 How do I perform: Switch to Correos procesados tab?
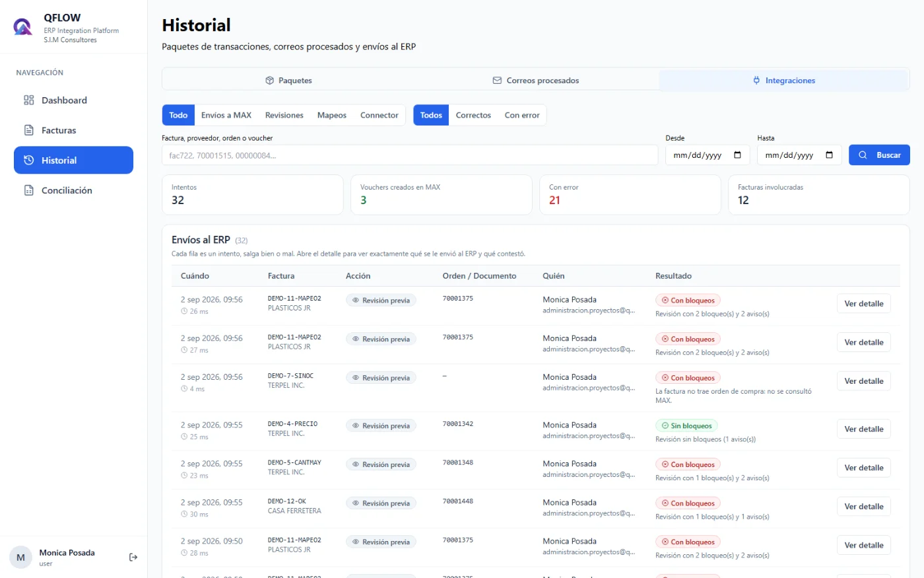coord(536,81)
